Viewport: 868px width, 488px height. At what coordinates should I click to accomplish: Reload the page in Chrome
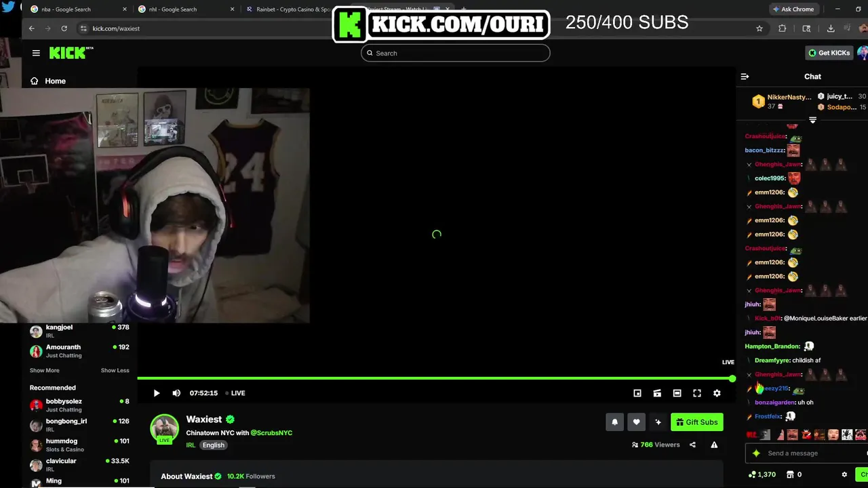pos(64,28)
